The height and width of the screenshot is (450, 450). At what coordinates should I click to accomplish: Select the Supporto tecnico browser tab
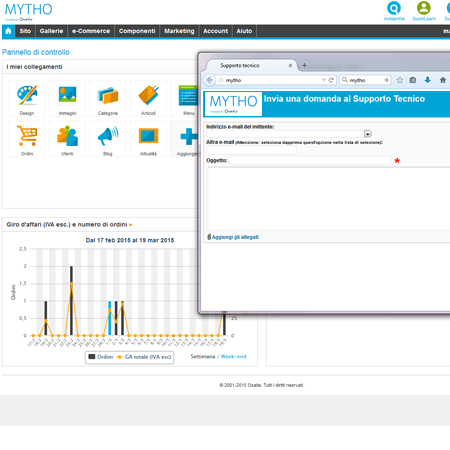pos(250,65)
